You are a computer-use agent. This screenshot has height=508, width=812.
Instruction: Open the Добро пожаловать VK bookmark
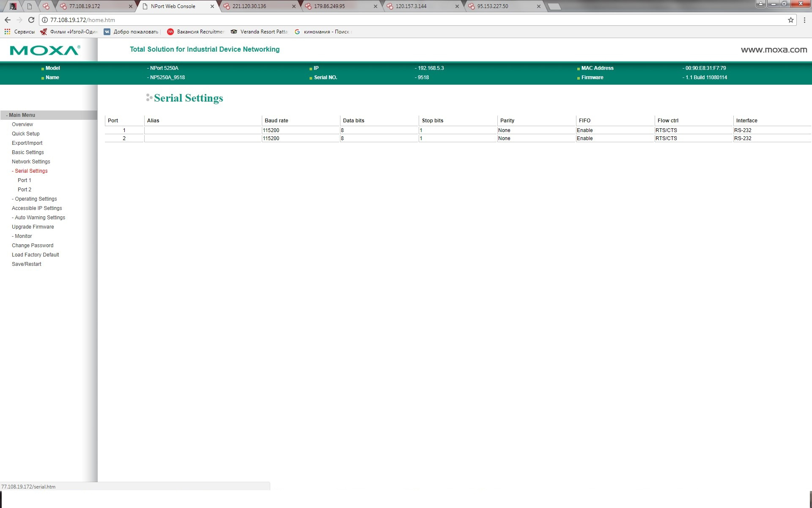131,32
